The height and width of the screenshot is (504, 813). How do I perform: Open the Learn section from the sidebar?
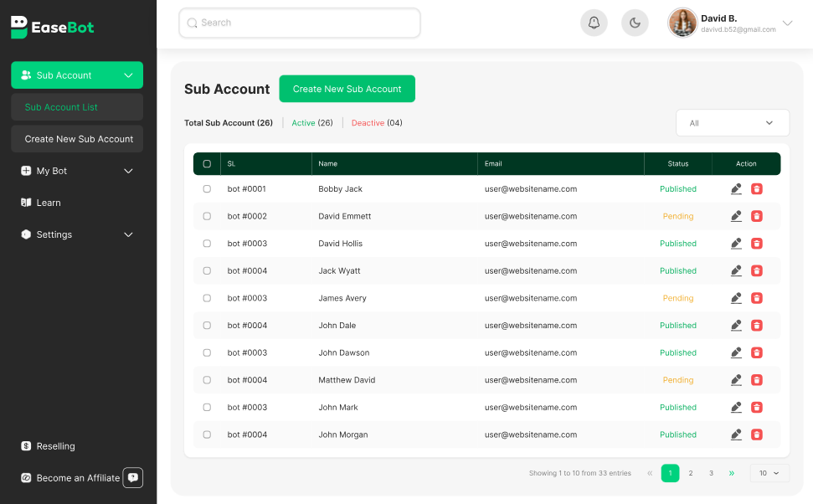50,203
